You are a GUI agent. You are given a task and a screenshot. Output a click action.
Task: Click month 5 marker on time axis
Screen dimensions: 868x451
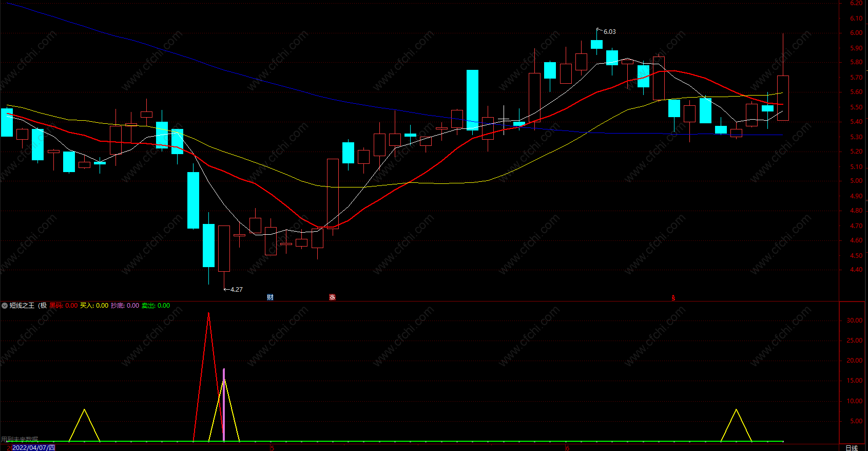point(272,448)
